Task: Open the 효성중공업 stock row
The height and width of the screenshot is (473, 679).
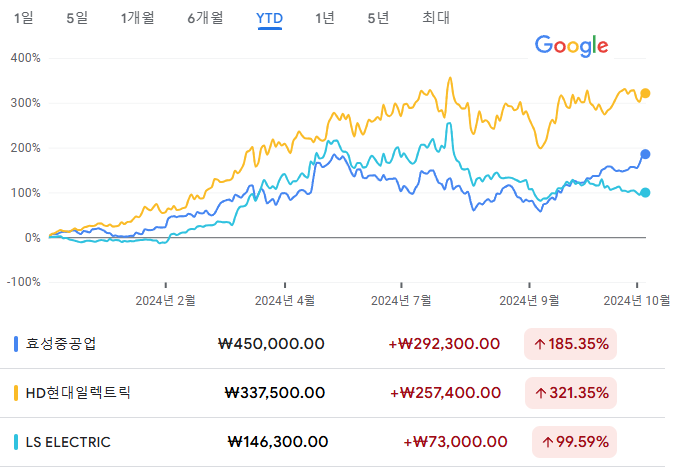Action: pos(332,344)
